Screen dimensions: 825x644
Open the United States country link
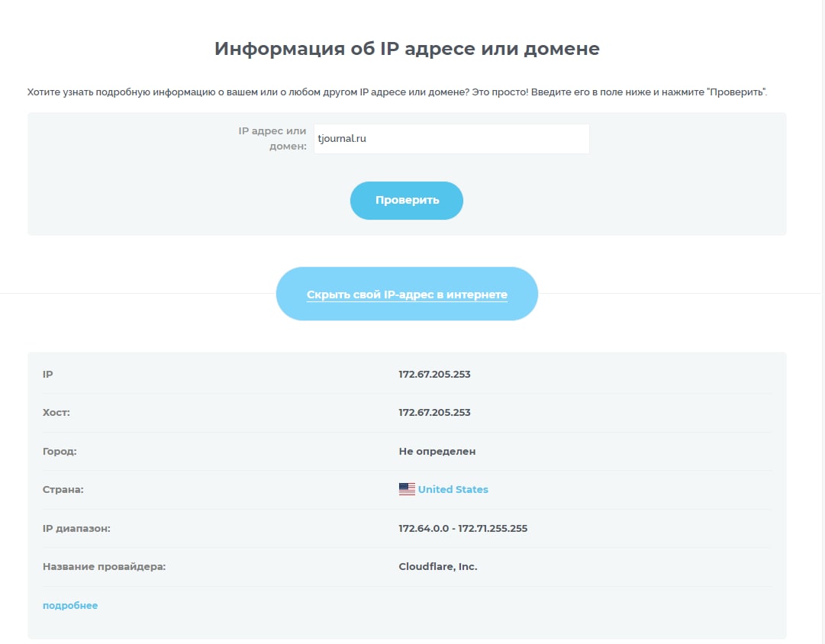[453, 489]
